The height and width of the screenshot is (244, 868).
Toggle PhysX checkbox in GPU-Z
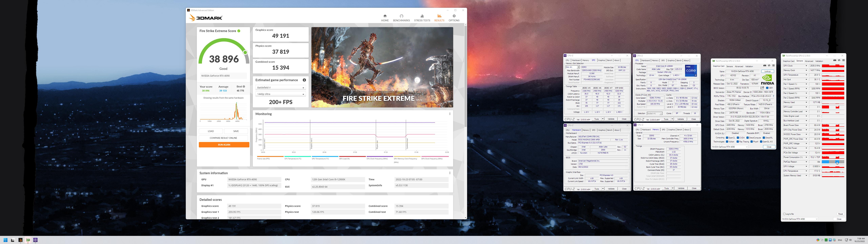click(752, 141)
